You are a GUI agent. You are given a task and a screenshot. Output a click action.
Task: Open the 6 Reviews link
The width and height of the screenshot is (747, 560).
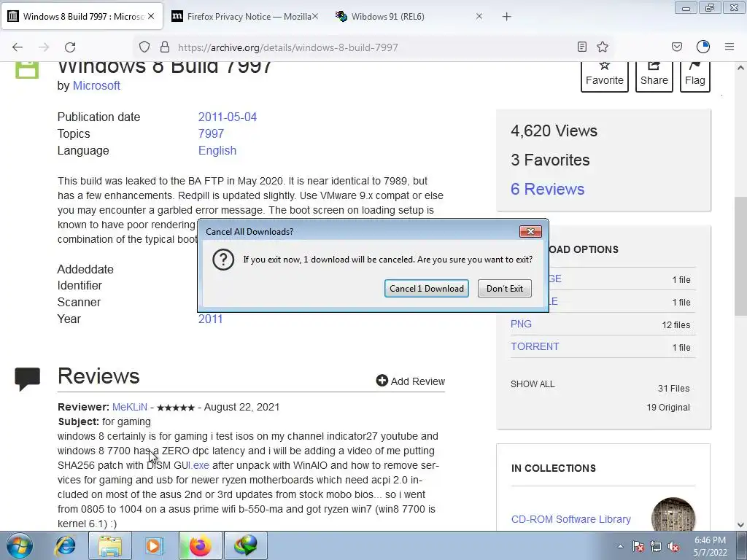click(x=547, y=189)
